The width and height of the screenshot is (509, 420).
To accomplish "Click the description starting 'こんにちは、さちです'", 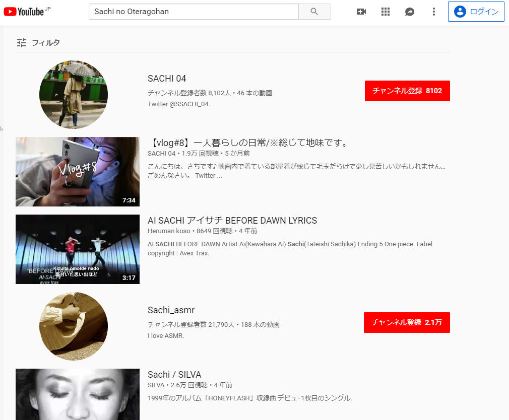I will coord(296,171).
